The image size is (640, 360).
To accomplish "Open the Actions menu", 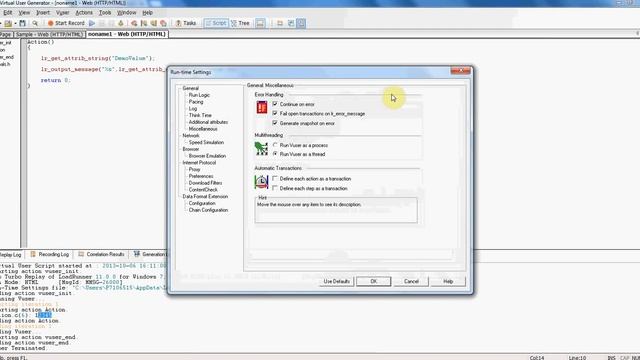I will (x=84, y=13).
